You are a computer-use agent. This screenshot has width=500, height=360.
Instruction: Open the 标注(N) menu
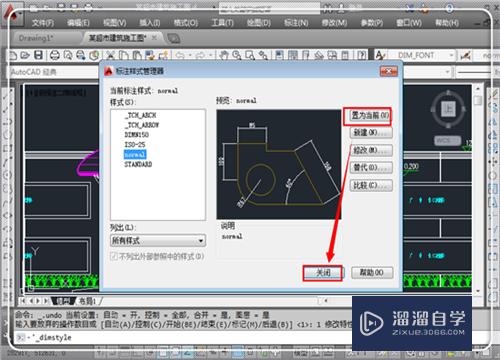coord(296,23)
